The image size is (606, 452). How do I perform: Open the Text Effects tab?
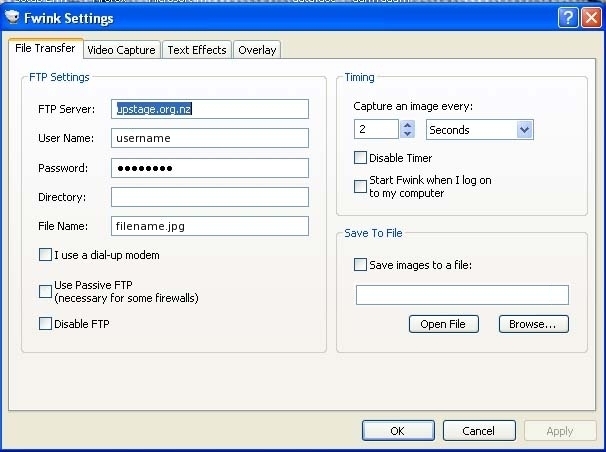click(x=197, y=50)
